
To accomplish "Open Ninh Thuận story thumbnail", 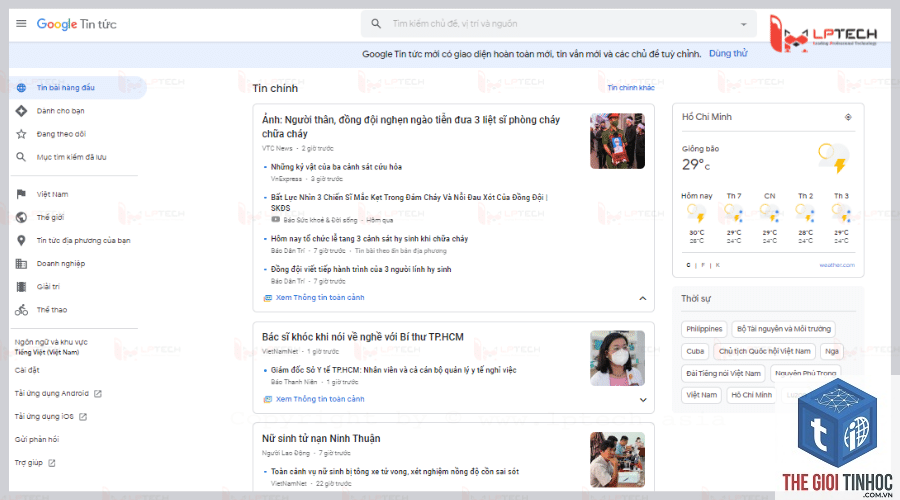I will click(617, 460).
